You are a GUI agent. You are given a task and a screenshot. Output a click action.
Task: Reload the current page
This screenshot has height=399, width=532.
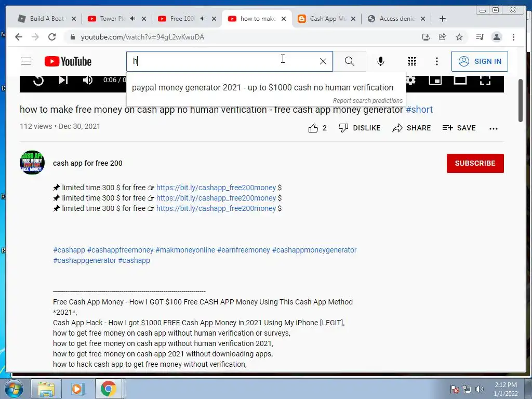pyautogui.click(x=52, y=37)
